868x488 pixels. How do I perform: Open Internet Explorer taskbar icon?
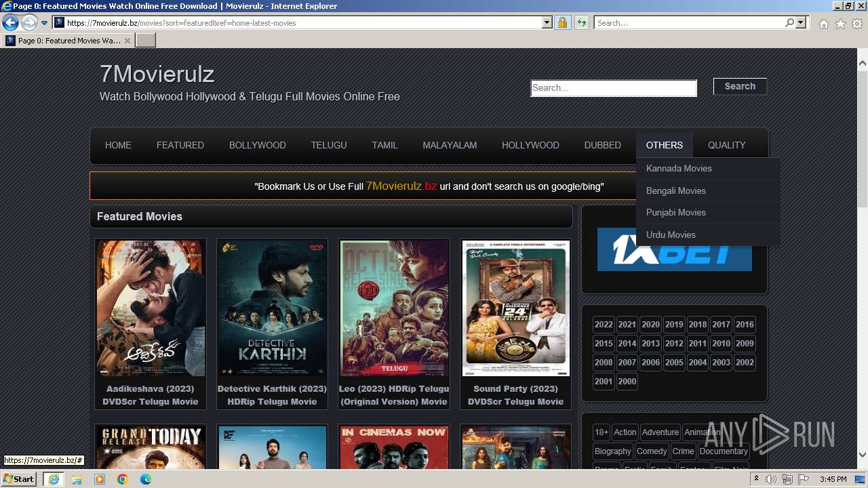click(53, 479)
